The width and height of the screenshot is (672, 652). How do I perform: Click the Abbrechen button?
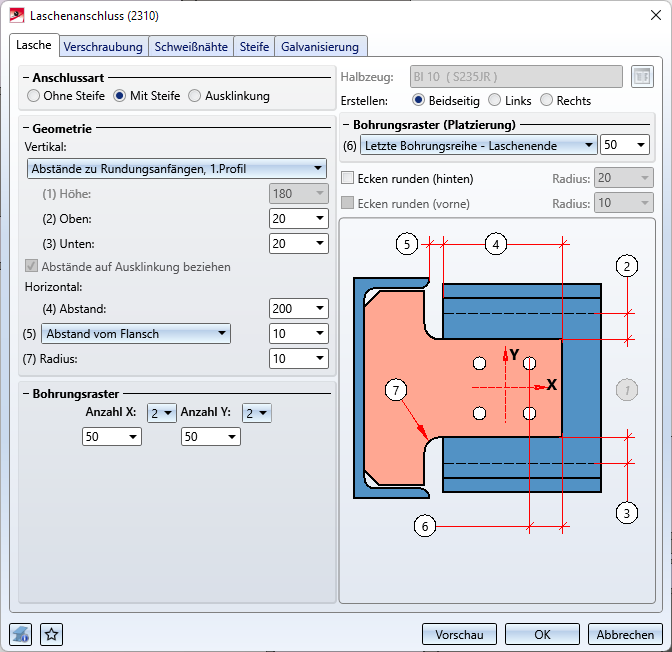[x=625, y=634]
